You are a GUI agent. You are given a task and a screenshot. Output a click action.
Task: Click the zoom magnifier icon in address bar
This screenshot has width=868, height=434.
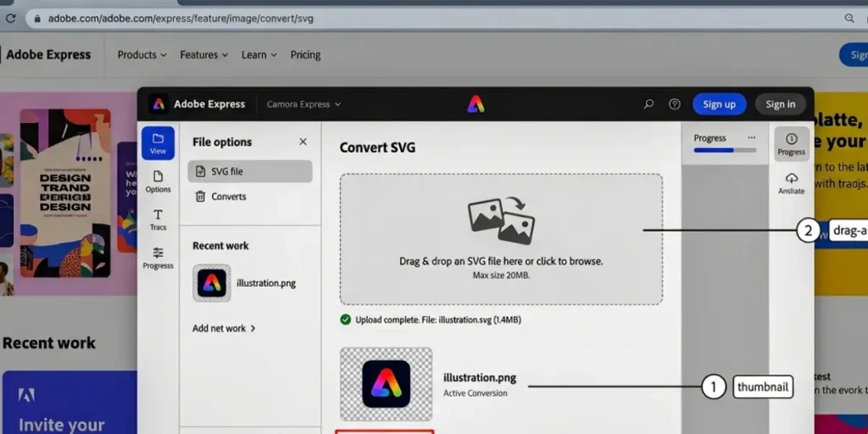coord(849,19)
